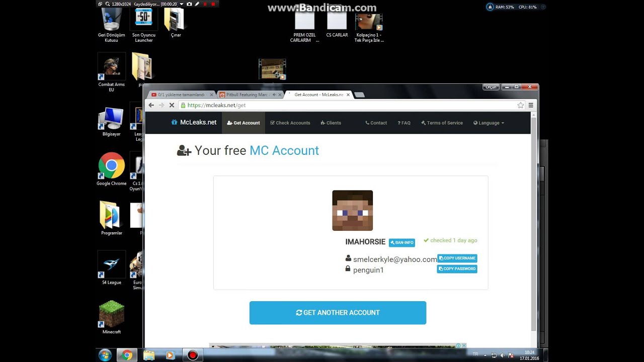Click the volume tray icon

pos(502,355)
